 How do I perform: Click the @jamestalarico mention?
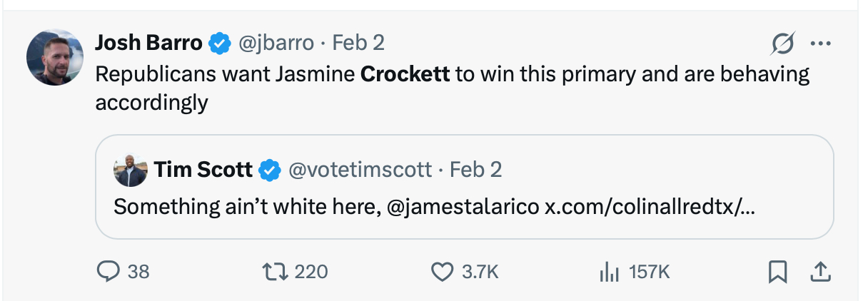point(463,207)
